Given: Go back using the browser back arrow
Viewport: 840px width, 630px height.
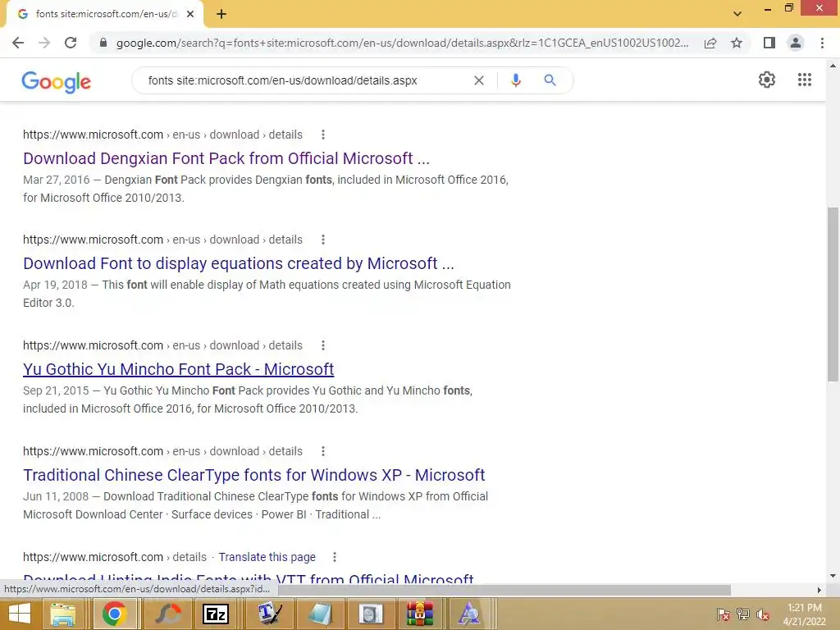Looking at the screenshot, I should tap(18, 43).
